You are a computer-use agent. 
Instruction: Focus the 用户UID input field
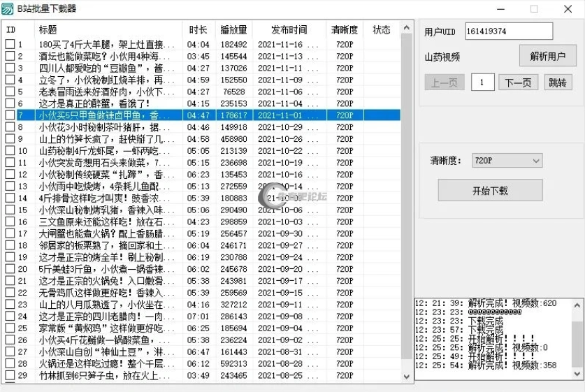pyautogui.click(x=508, y=31)
